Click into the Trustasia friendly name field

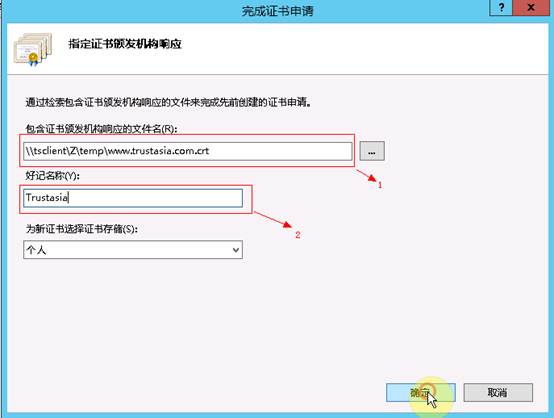tap(133, 198)
